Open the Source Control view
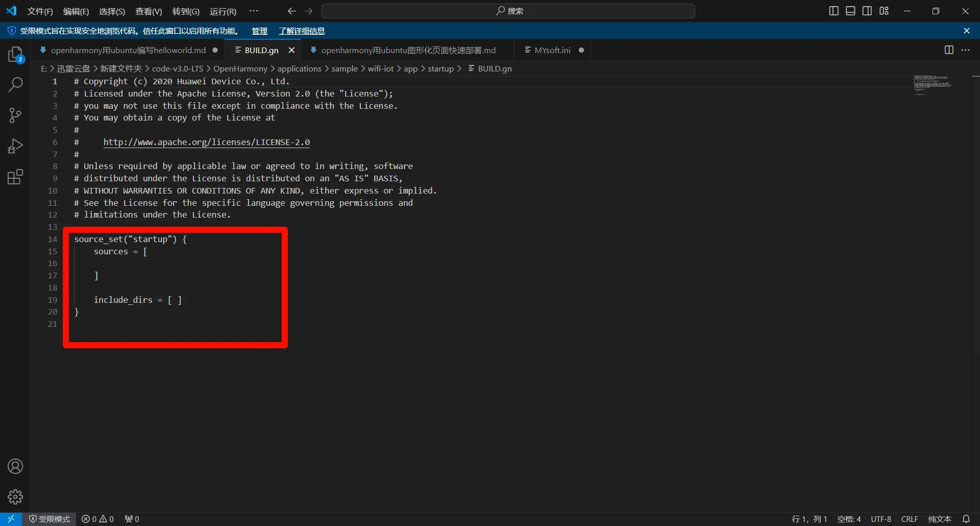 click(15, 115)
